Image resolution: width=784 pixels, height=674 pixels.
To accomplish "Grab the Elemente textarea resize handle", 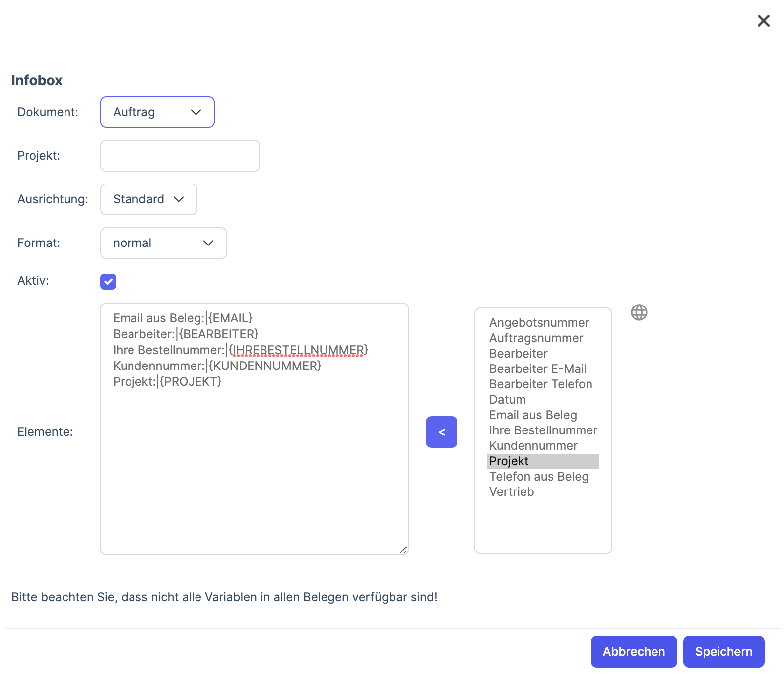I will [403, 550].
